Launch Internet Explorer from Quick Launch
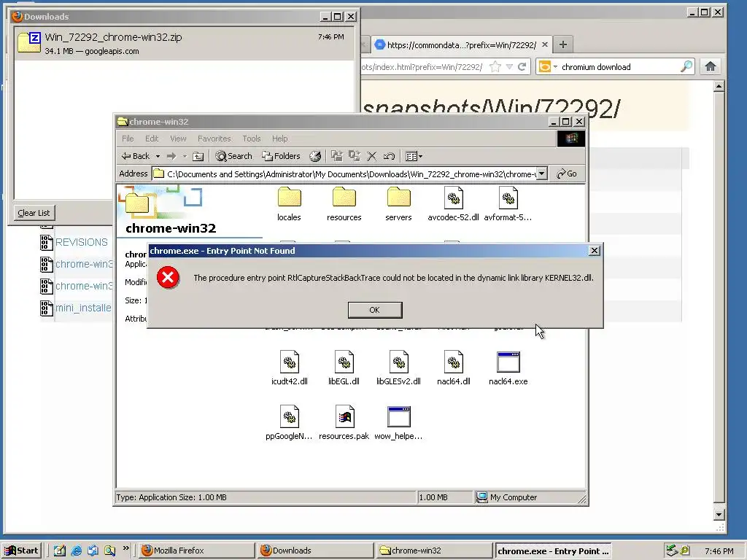This screenshot has height=560, width=747. click(76, 551)
